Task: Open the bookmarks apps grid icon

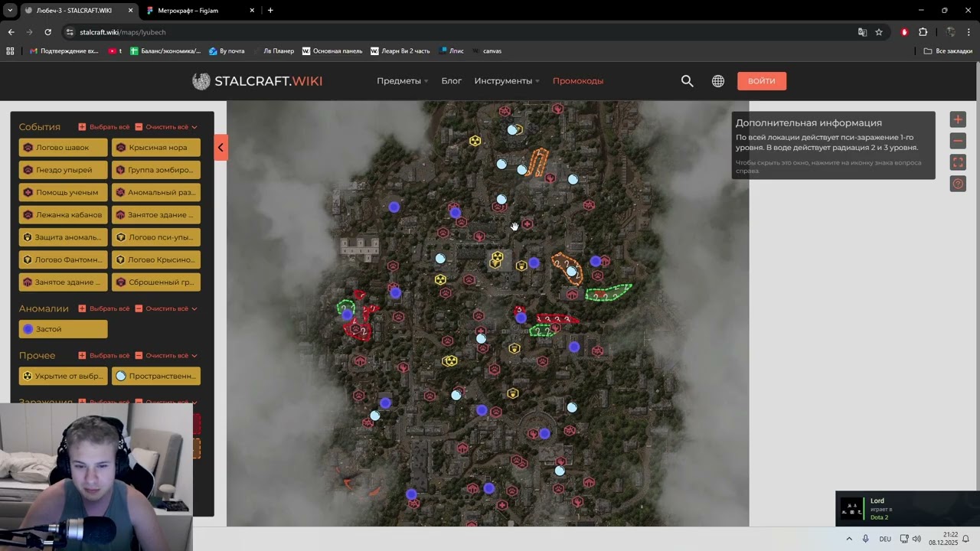Action: [10, 51]
